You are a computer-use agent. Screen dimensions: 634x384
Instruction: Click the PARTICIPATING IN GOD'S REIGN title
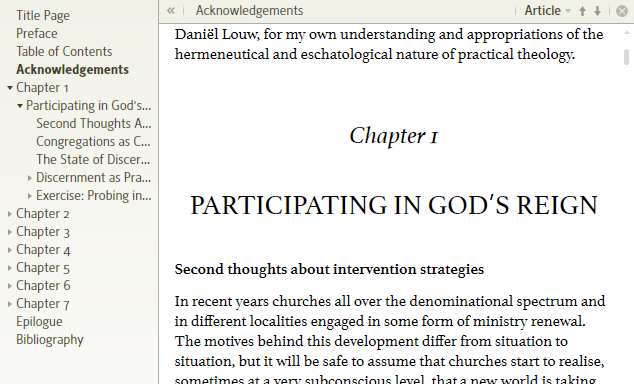pos(394,205)
